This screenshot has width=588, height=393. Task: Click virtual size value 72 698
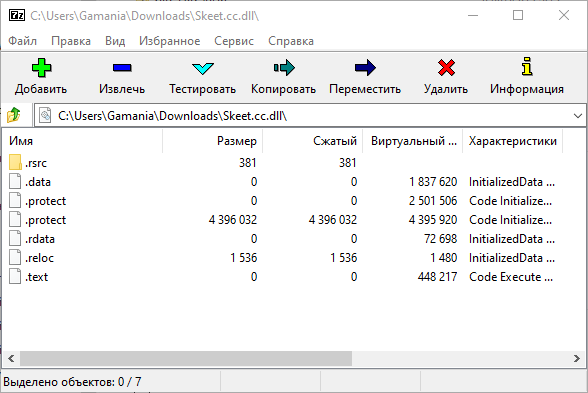441,239
